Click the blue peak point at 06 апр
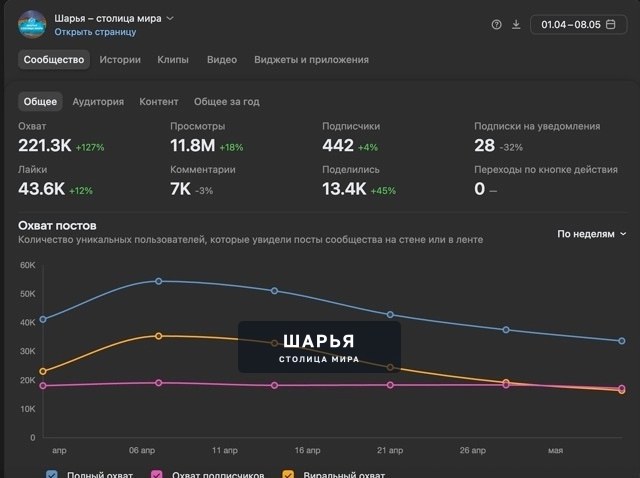The width and height of the screenshot is (640, 478). click(159, 281)
